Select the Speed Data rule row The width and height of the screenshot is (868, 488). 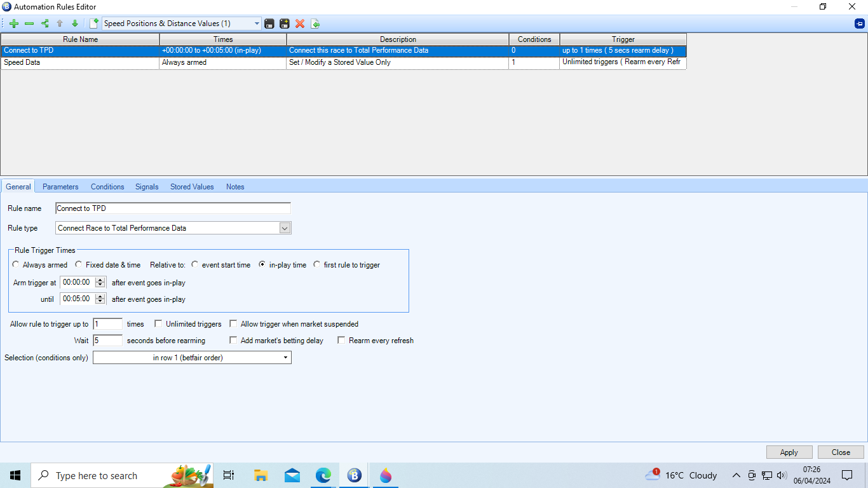coord(80,63)
